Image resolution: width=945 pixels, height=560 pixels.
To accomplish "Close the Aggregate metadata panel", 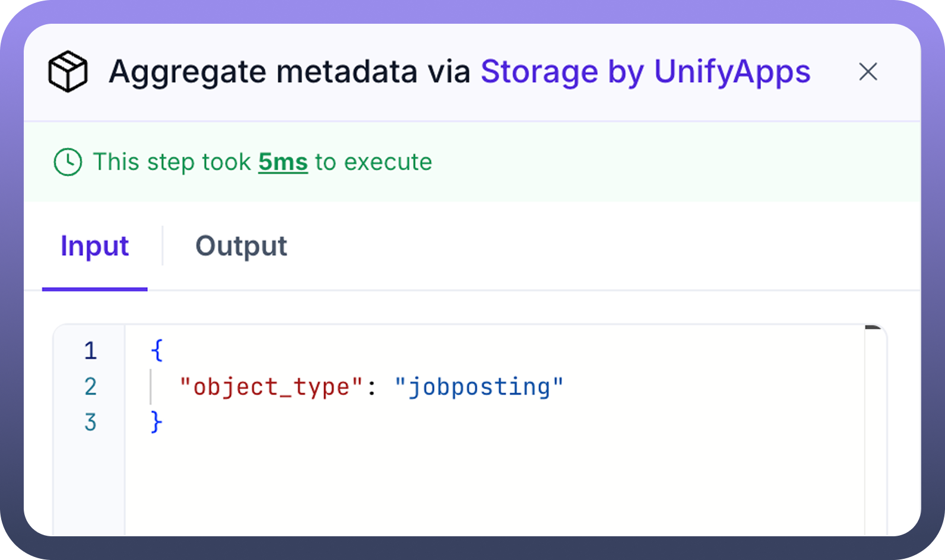I will [x=868, y=72].
